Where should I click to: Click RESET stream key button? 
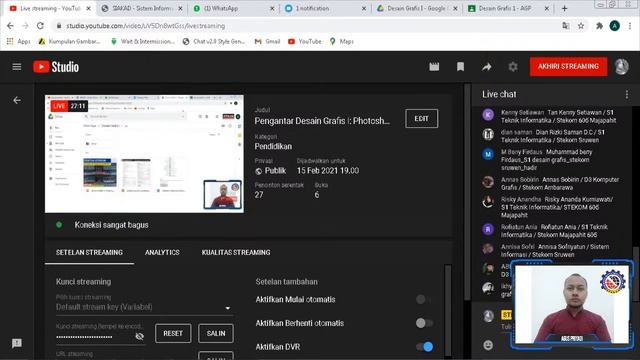(x=173, y=333)
